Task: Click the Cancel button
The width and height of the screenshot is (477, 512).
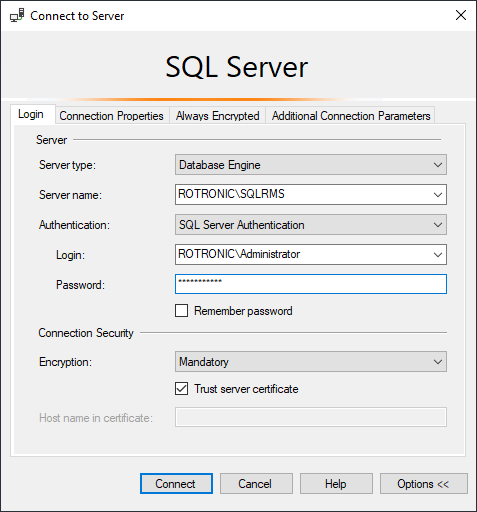Action: coord(256,483)
